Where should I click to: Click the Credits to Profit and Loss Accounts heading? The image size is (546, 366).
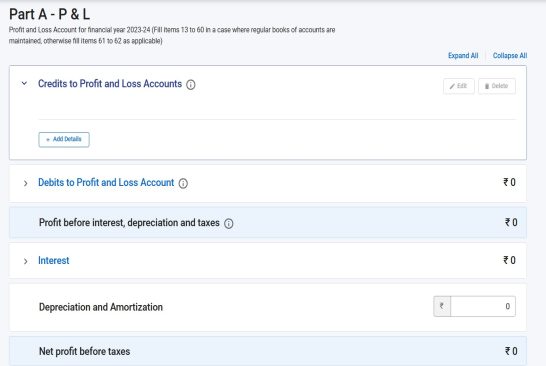[x=110, y=84]
